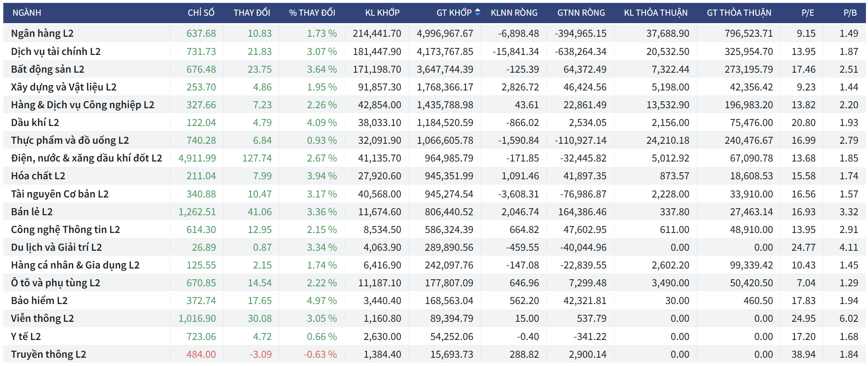Click the KL KHỚP column header
Image resolution: width=868 pixels, height=366 pixels.
pos(382,13)
